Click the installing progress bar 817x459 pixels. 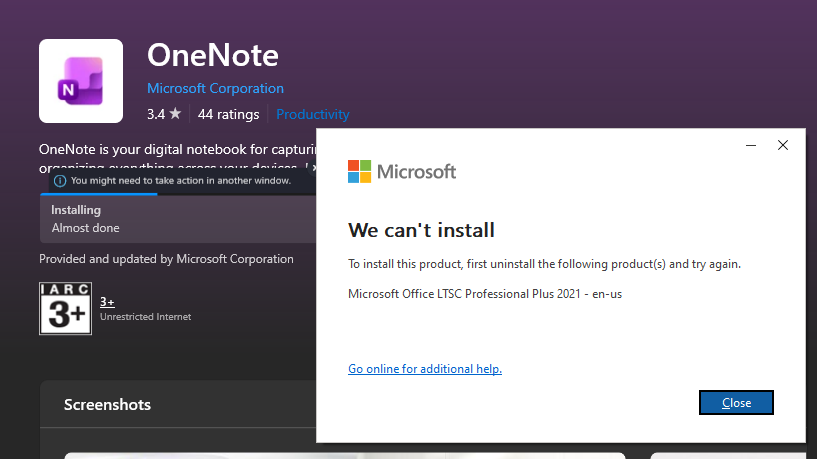[x=178, y=194]
